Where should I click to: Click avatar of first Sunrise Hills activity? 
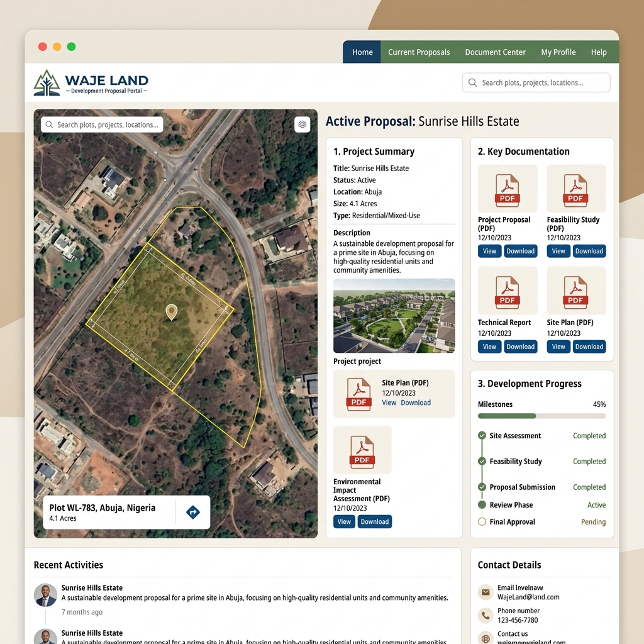(45, 595)
